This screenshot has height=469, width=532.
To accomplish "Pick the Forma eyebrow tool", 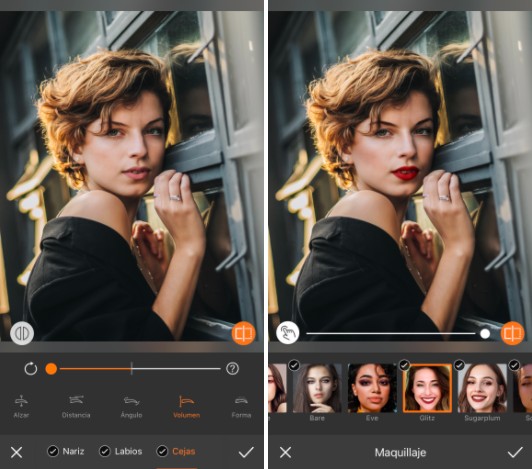I will (241, 406).
